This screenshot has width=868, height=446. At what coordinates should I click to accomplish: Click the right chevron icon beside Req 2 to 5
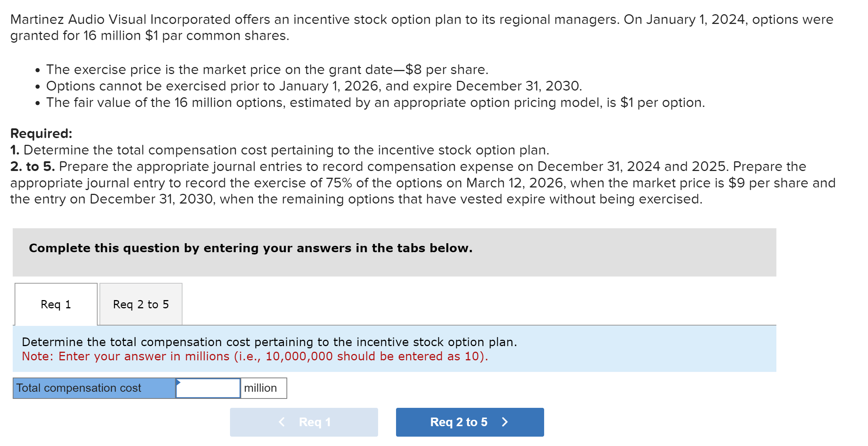click(x=504, y=422)
